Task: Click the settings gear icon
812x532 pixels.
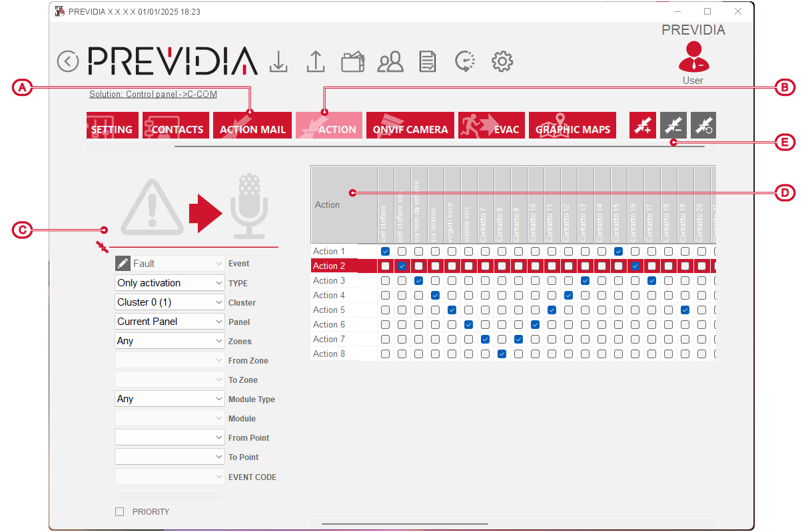Action: pos(502,62)
